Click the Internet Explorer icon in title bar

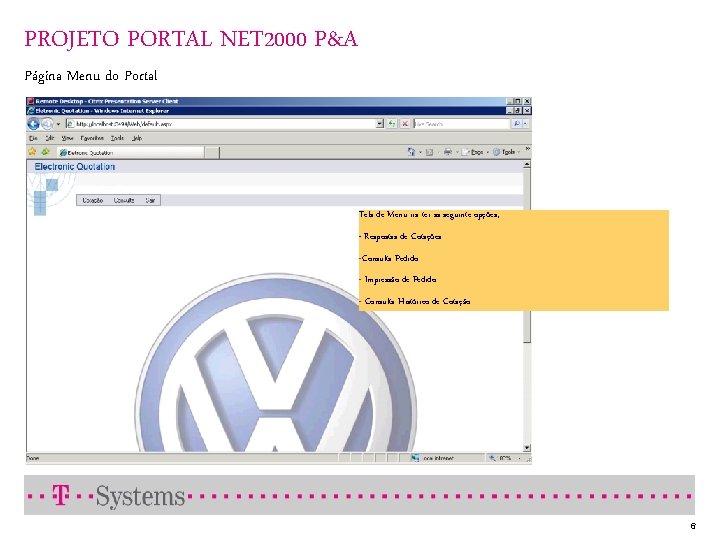click(x=31, y=111)
